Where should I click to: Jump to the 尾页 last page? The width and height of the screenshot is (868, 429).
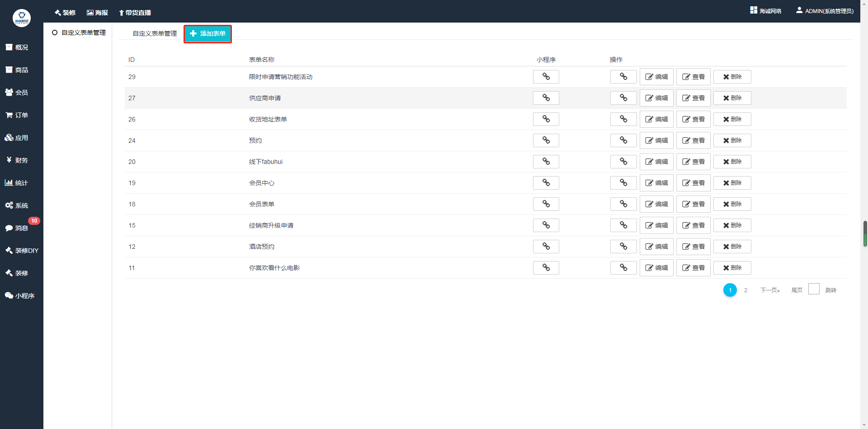tap(797, 290)
